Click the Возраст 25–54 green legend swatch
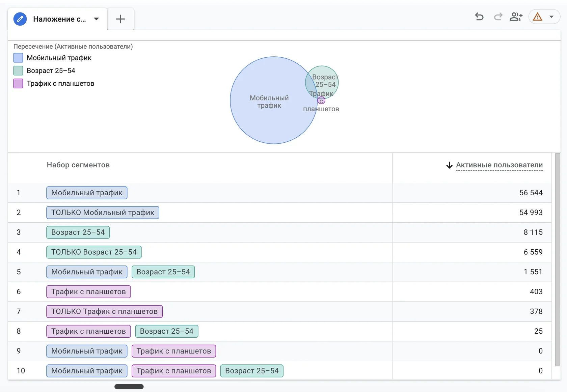The image size is (567, 392). point(18,71)
